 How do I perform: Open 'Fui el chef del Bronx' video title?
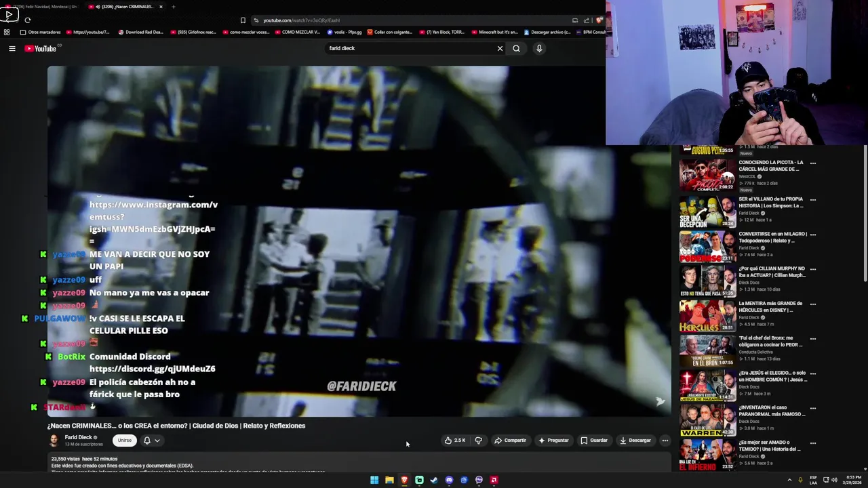(x=770, y=342)
